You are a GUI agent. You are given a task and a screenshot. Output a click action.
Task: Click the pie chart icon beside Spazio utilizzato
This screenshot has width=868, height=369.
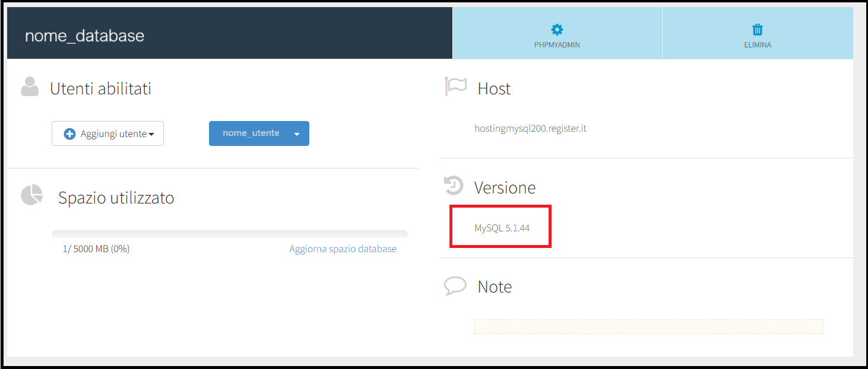(32, 195)
